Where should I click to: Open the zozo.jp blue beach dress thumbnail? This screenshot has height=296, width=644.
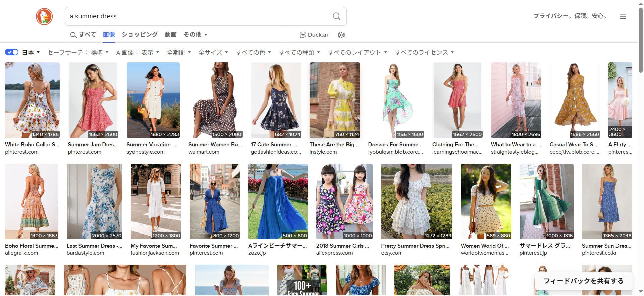(278, 201)
